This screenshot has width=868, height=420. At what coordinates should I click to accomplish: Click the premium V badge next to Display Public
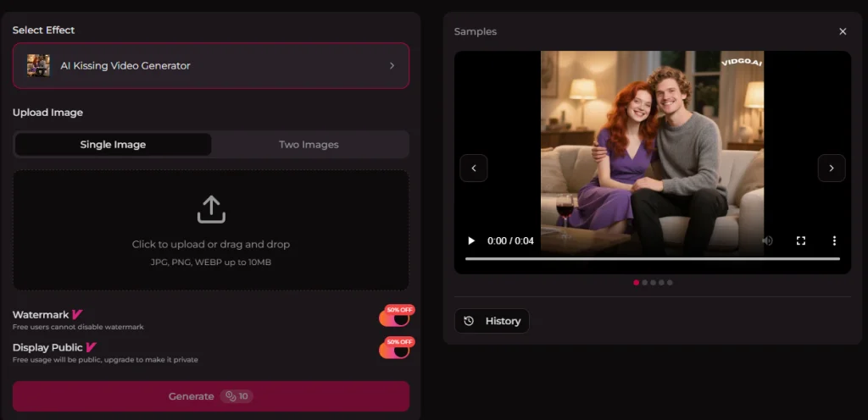coord(91,348)
